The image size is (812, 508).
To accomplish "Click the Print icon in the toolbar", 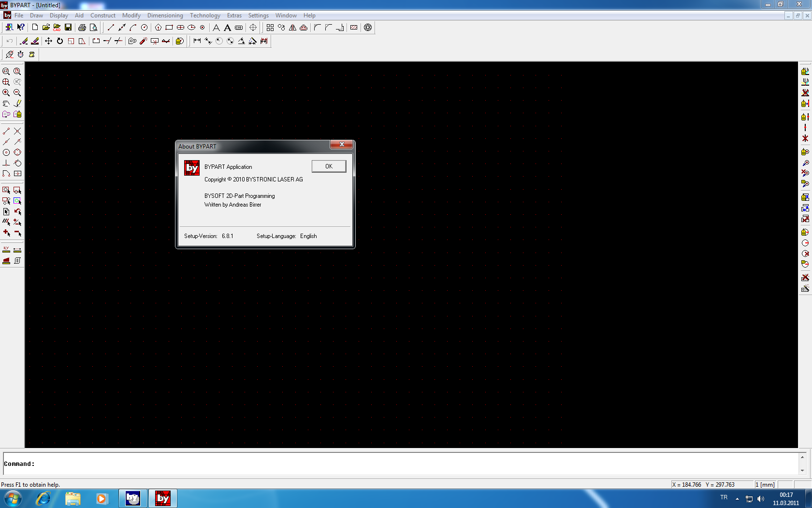I will click(82, 28).
